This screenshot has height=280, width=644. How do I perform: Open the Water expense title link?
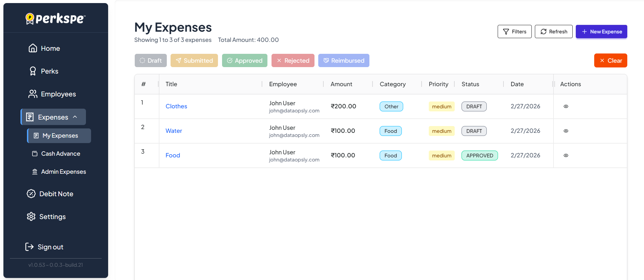coord(174,131)
